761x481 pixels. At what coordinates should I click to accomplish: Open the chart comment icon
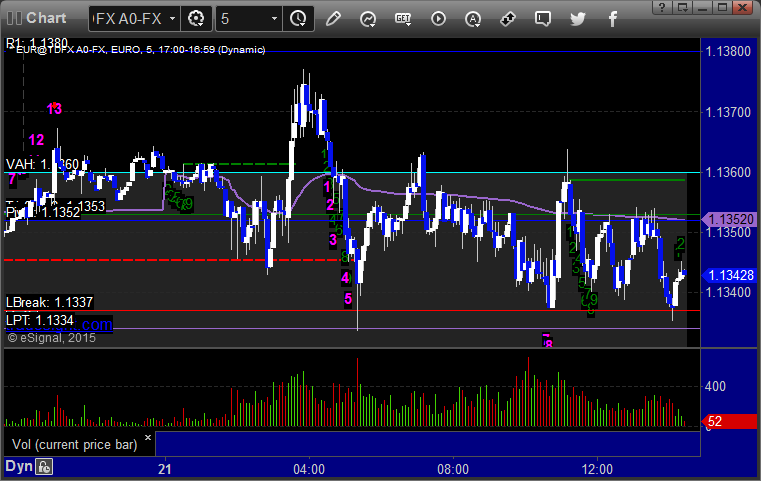(543, 19)
